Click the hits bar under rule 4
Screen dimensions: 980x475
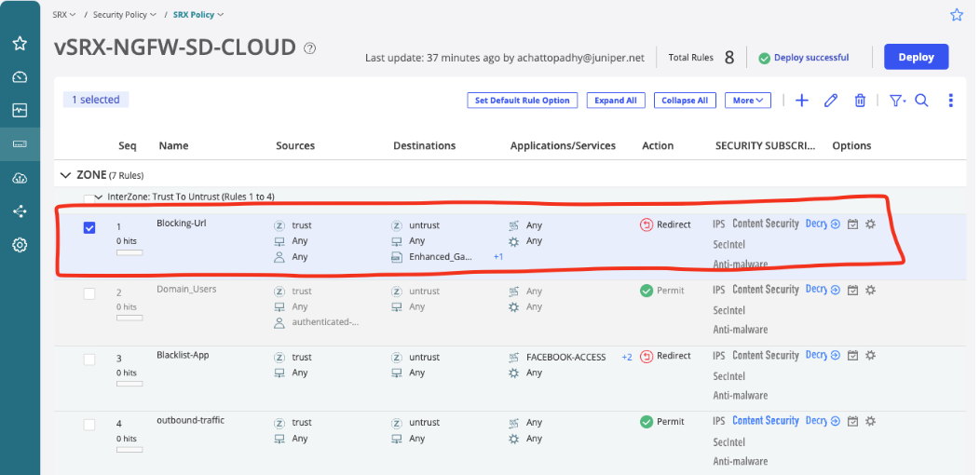pos(129,449)
